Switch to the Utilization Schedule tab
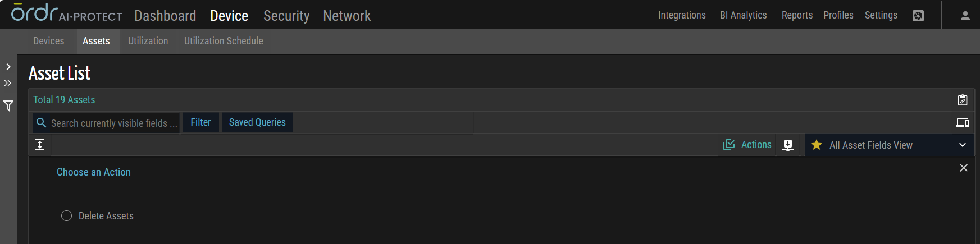980x244 pixels. coord(224,41)
